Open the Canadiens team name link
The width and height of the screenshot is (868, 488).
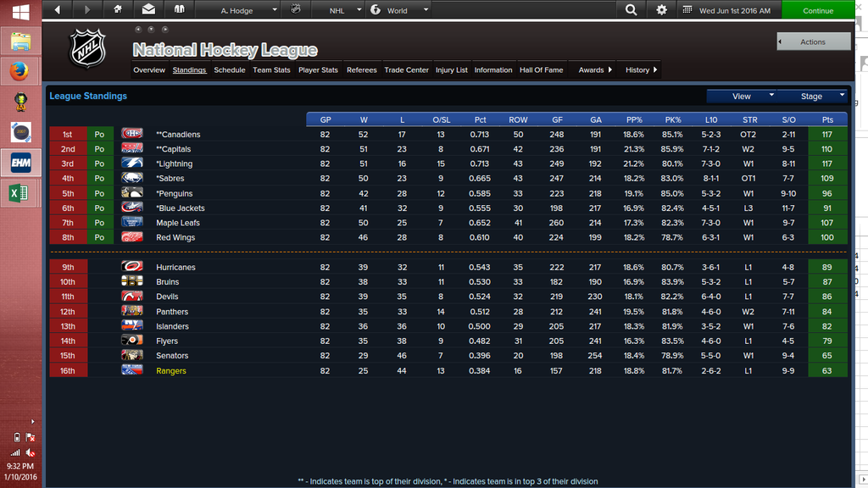(x=178, y=135)
